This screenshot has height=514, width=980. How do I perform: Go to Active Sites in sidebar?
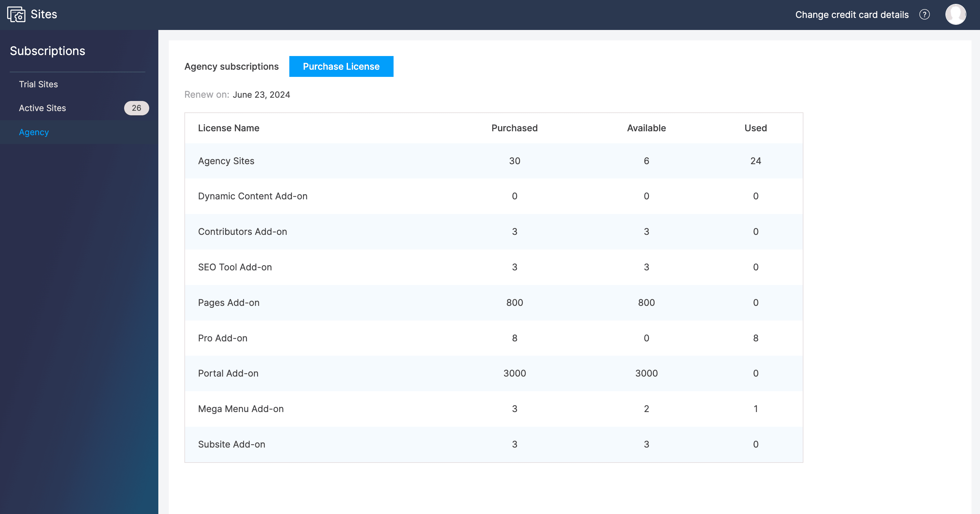click(42, 108)
